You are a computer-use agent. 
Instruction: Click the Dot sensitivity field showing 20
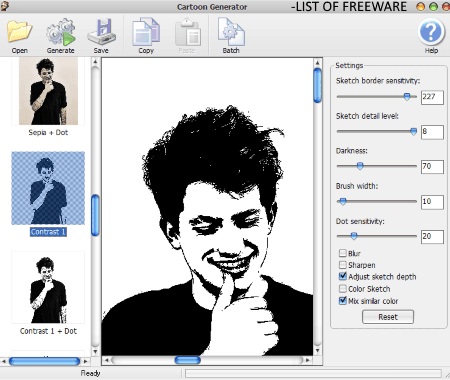coord(432,237)
